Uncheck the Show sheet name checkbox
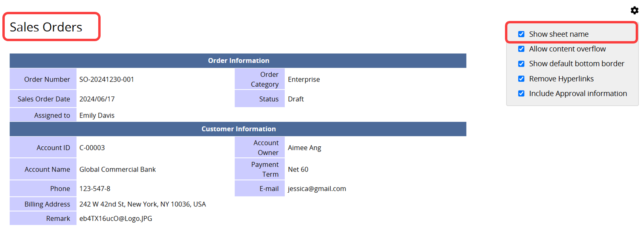This screenshot has width=644, height=227. tap(521, 34)
